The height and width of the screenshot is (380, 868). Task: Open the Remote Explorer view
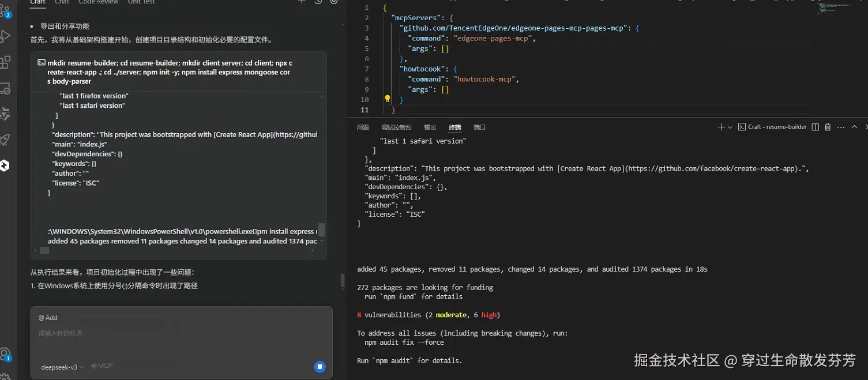(x=5, y=88)
